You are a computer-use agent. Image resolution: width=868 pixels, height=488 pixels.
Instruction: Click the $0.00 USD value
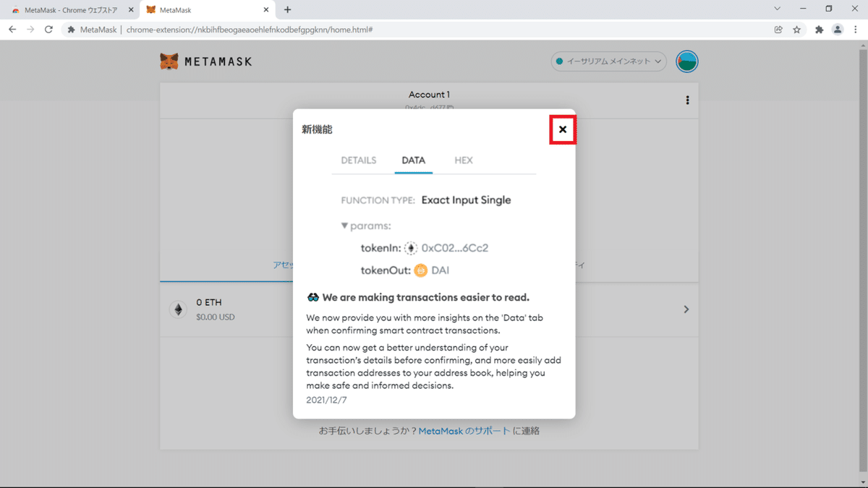tap(216, 317)
